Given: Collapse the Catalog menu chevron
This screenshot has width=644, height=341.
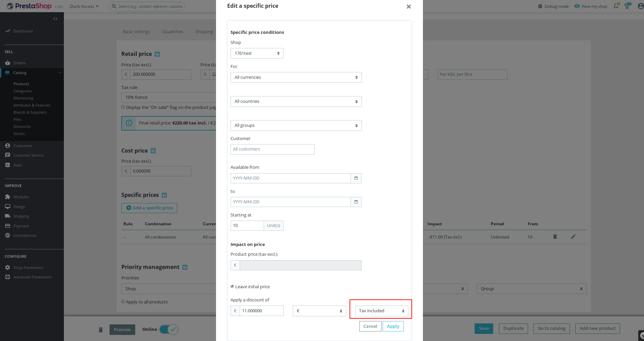Looking at the screenshot, I should pyautogui.click(x=59, y=73).
